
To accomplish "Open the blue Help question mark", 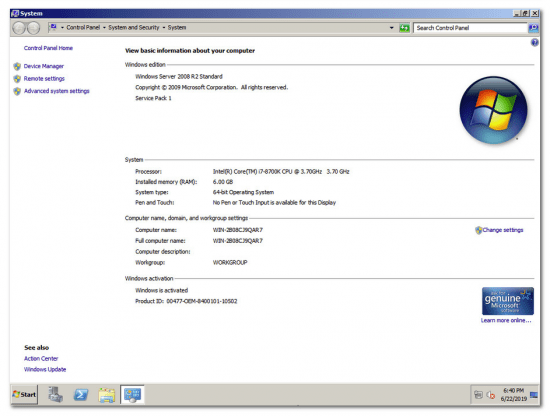I will pos(534,42).
